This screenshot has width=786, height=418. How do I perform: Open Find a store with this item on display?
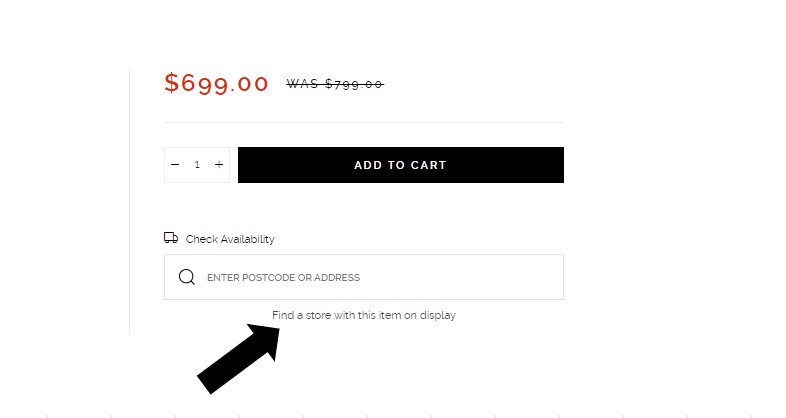(x=364, y=315)
